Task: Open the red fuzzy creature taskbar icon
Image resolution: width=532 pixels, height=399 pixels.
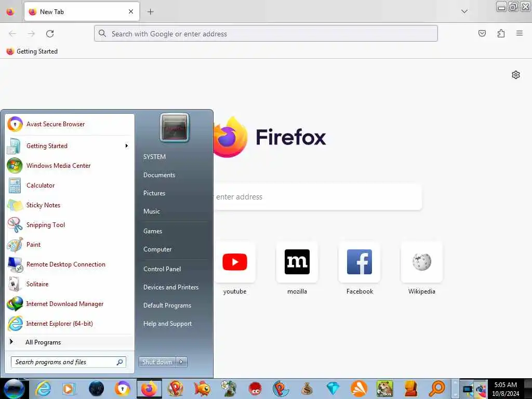Action: point(255,389)
